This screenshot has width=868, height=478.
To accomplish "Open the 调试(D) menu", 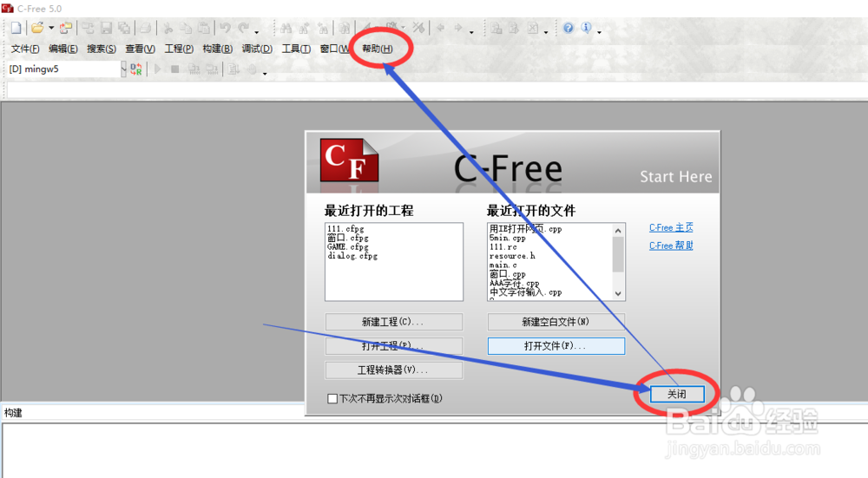I will pyautogui.click(x=257, y=49).
